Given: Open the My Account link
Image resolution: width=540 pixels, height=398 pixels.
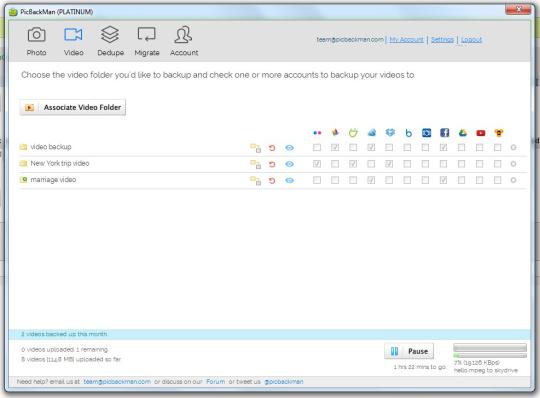Looking at the screenshot, I should (x=406, y=40).
